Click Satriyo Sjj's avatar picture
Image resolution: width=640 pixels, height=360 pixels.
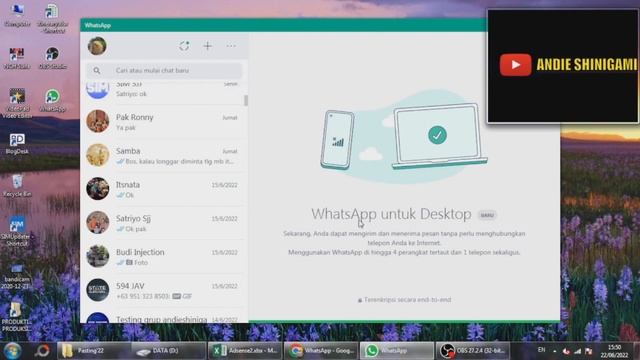click(98, 222)
